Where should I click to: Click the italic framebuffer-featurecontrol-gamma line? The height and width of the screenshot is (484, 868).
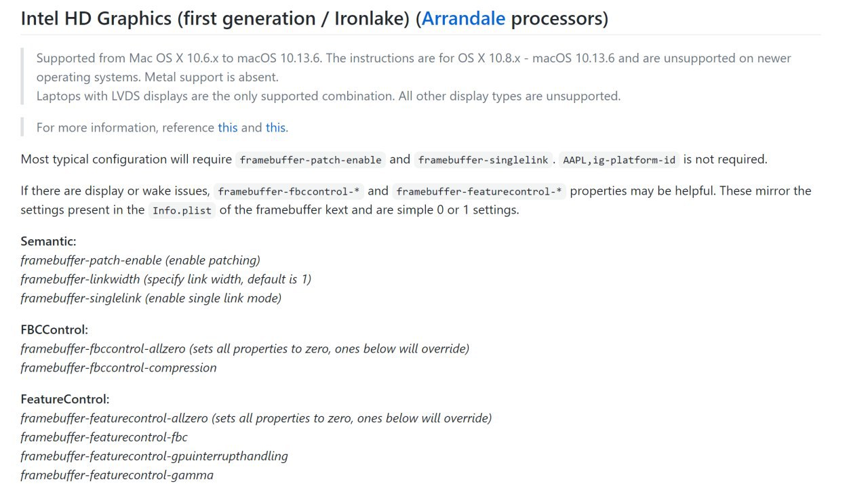117,475
